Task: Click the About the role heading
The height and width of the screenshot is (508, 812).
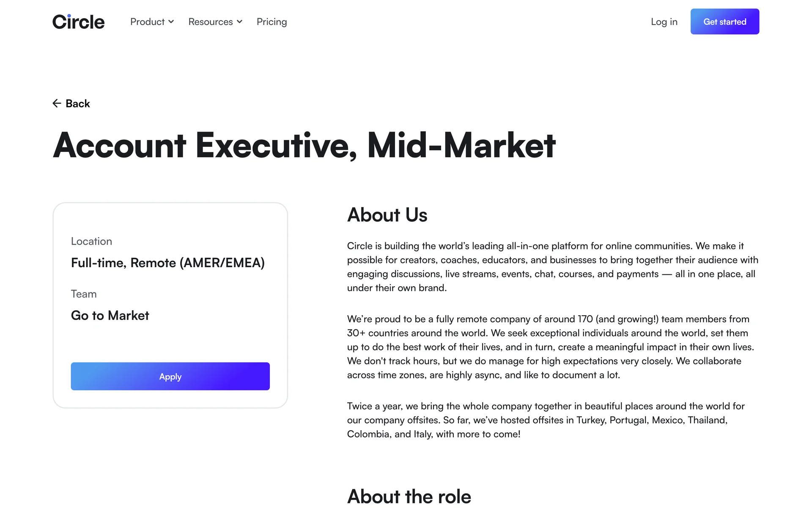Action: click(x=409, y=496)
